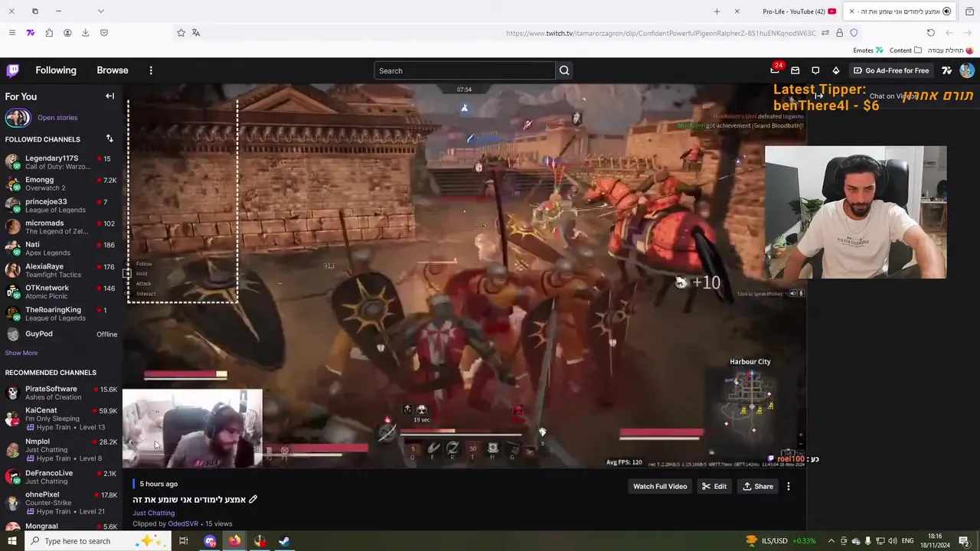Open the Content bookmarks folder

point(906,51)
